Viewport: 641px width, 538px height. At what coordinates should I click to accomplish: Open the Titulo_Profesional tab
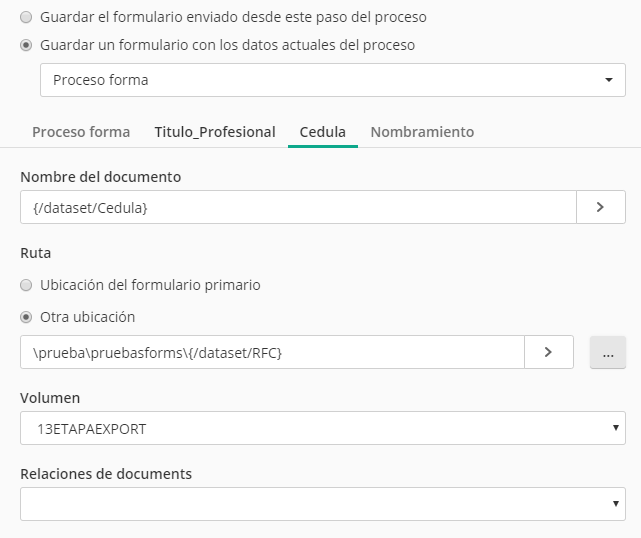[215, 132]
